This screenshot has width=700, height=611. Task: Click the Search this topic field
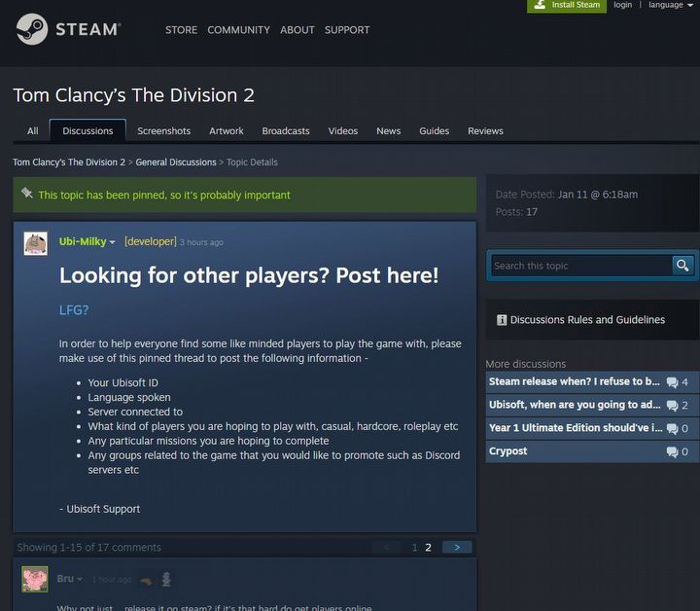[579, 266]
